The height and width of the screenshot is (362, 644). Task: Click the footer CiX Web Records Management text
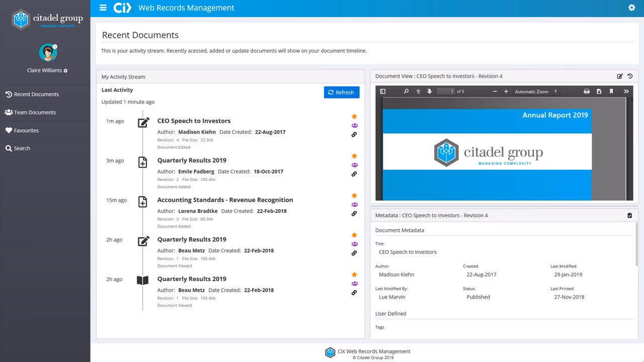click(374, 351)
